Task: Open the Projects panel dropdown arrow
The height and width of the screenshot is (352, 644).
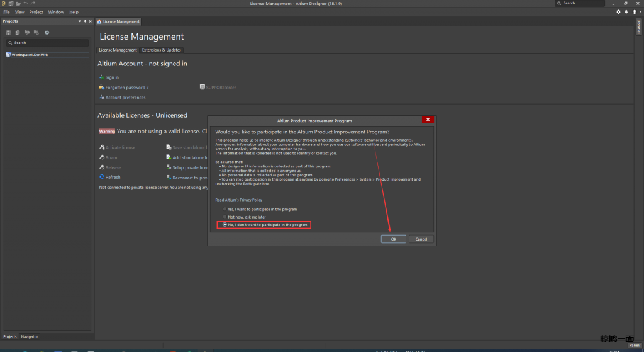Action: pos(79,21)
